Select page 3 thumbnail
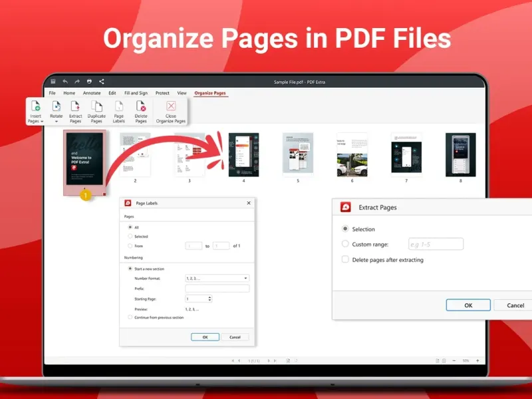The image size is (532, 399). (x=190, y=155)
